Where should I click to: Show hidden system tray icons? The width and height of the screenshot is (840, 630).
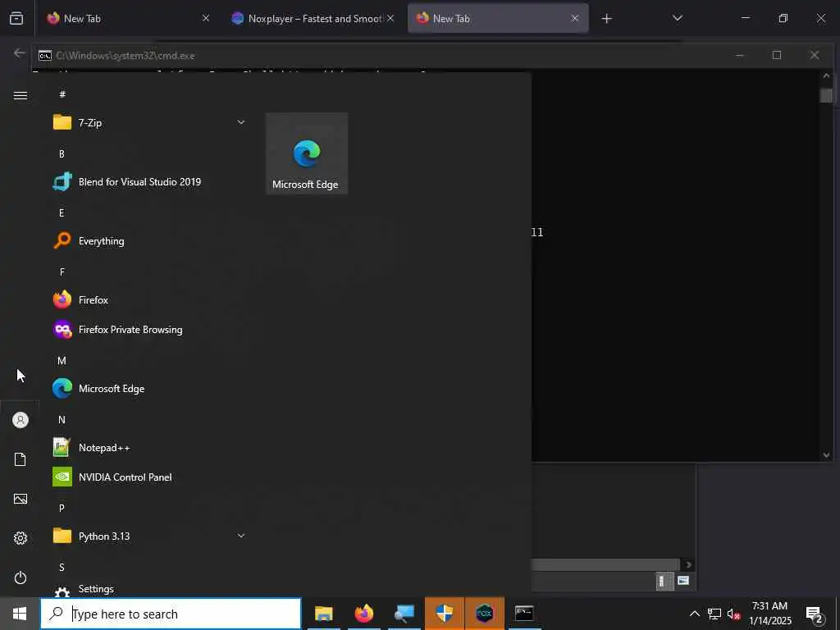pyautogui.click(x=694, y=614)
